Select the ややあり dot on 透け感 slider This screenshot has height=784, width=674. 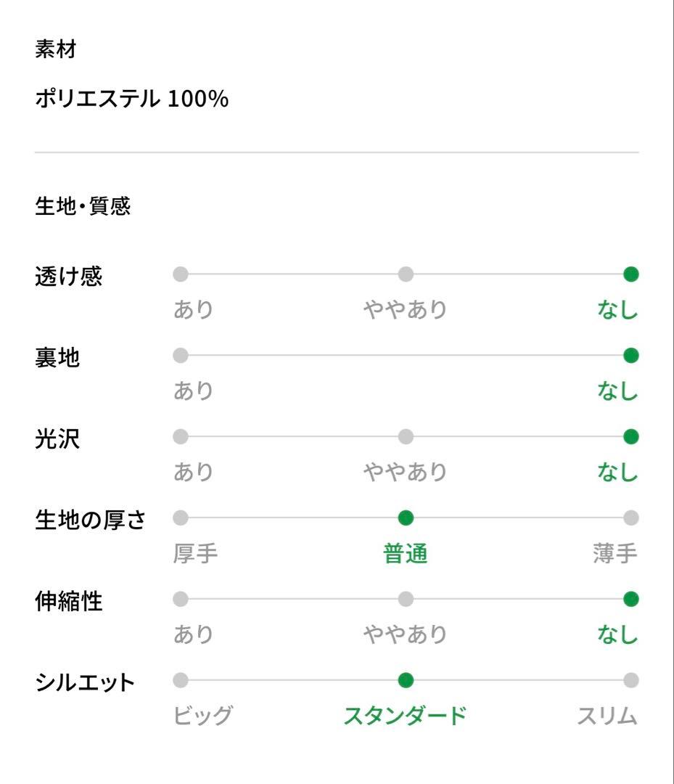[x=406, y=274]
